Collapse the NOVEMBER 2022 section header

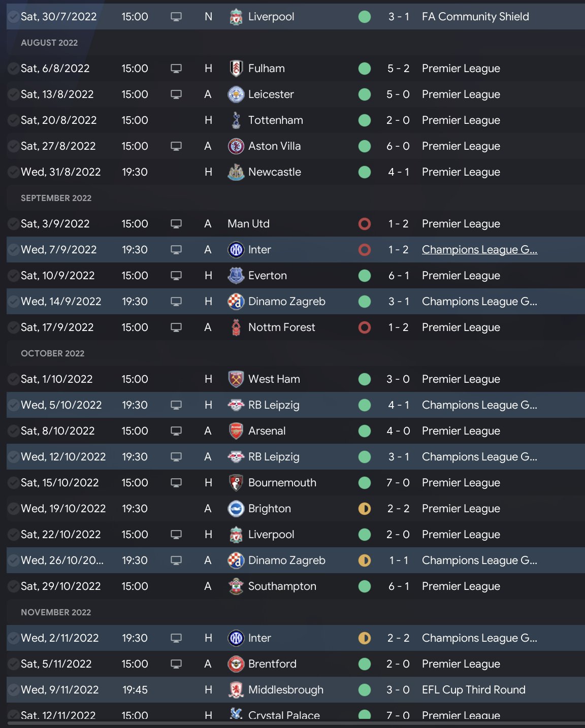tap(56, 612)
